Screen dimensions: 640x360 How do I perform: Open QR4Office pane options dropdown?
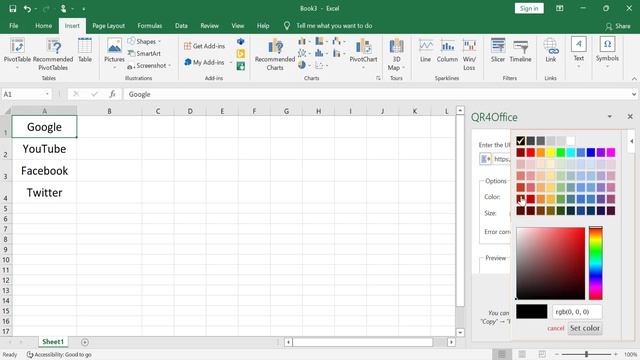[610, 116]
